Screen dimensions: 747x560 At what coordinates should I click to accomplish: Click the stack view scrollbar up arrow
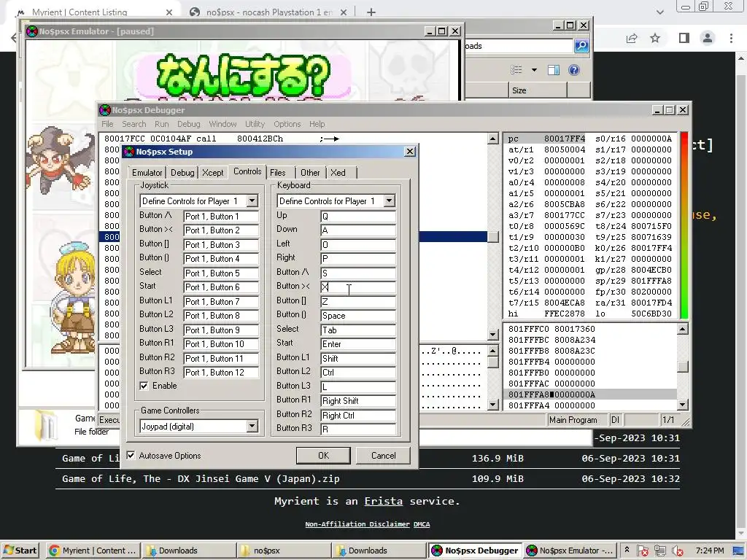(x=682, y=329)
